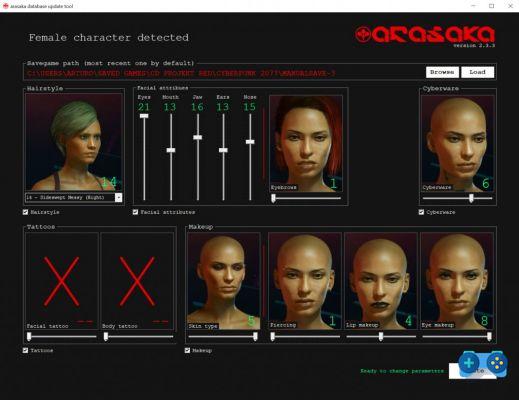Toggle the Cyberware checkbox

click(421, 212)
